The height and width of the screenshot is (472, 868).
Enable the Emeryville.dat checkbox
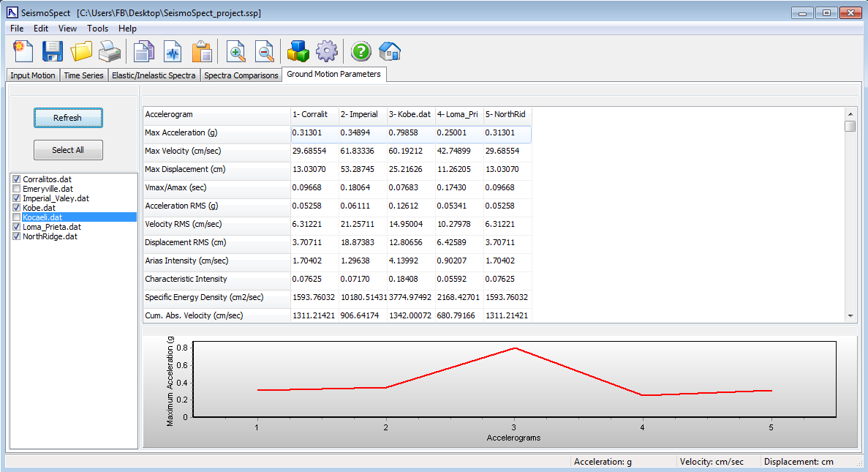click(16, 189)
